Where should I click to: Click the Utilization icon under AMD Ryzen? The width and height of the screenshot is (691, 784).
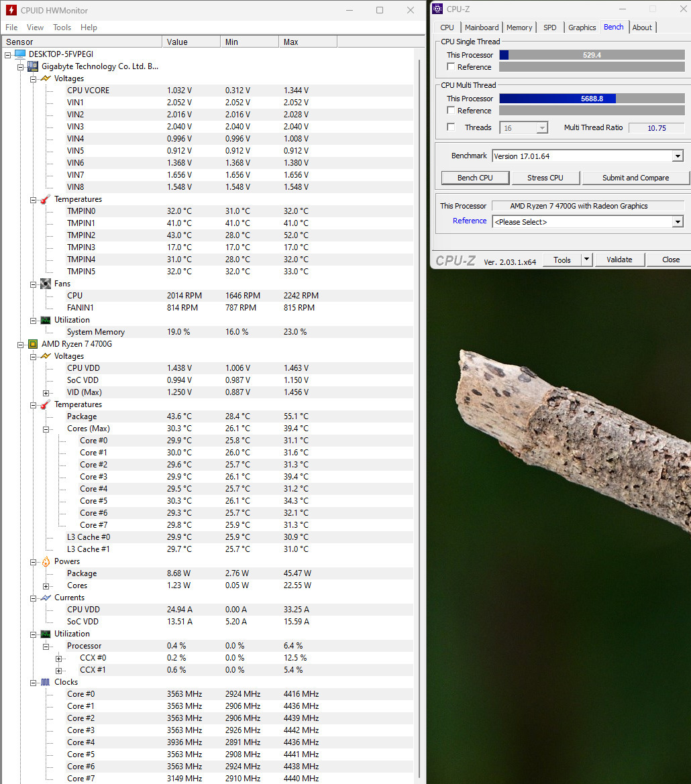pos(46,634)
